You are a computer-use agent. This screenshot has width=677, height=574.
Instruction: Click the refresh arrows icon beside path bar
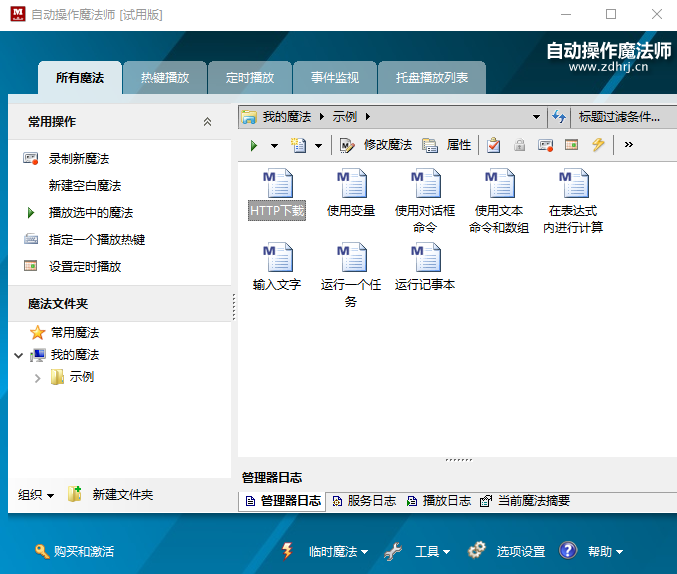(x=559, y=117)
